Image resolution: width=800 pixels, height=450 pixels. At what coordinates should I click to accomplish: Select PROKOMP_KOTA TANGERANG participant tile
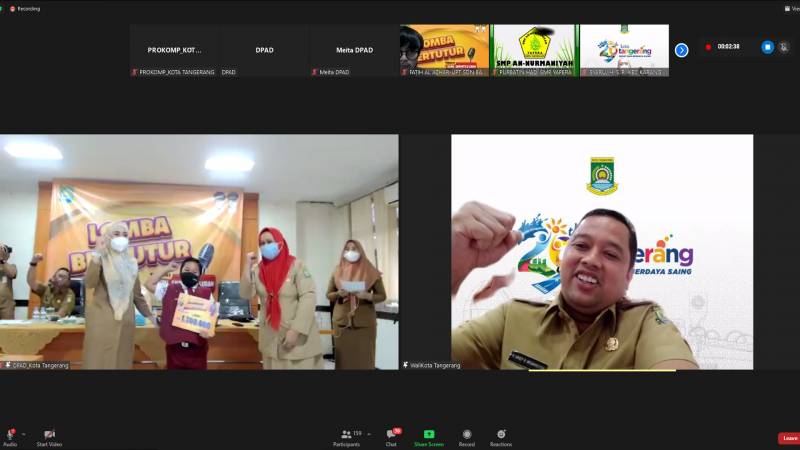tap(174, 50)
